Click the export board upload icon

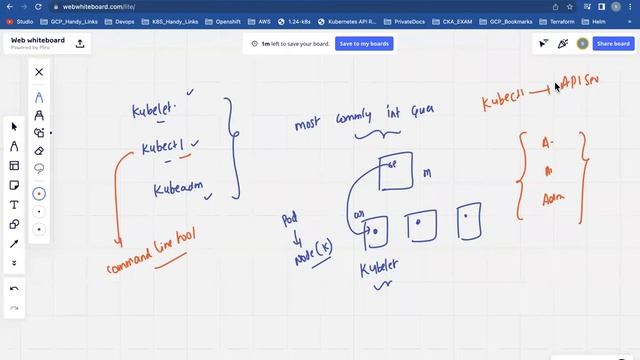tap(80, 44)
